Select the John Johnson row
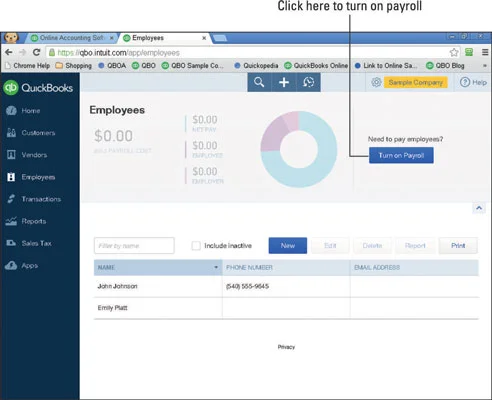This screenshot has width=492, height=400. [286, 286]
